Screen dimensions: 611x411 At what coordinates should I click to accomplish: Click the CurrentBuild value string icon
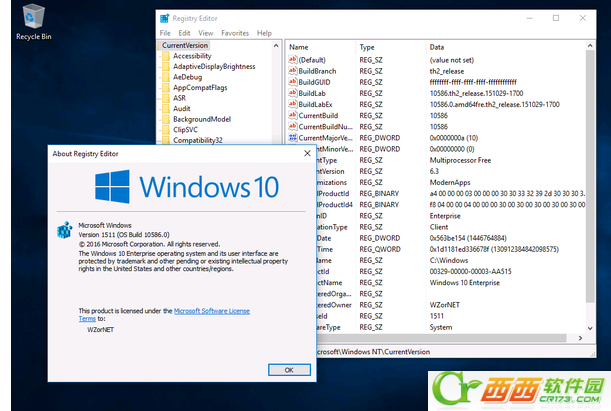pos(293,115)
